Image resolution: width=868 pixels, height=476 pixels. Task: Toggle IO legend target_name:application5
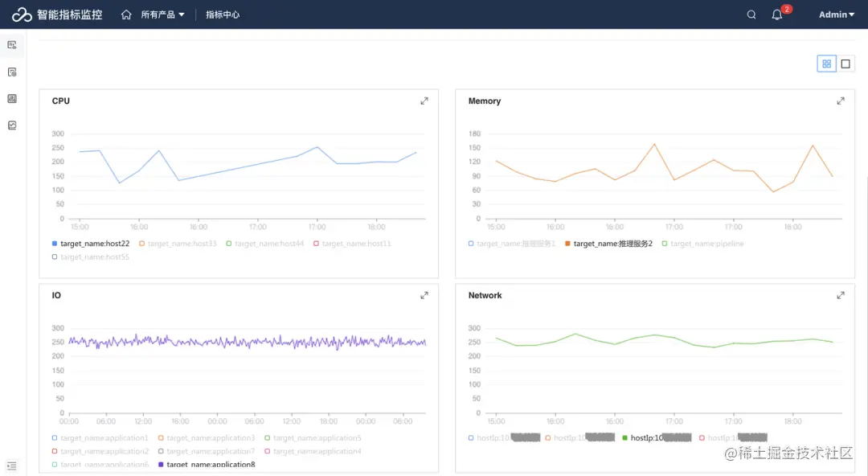click(313, 438)
